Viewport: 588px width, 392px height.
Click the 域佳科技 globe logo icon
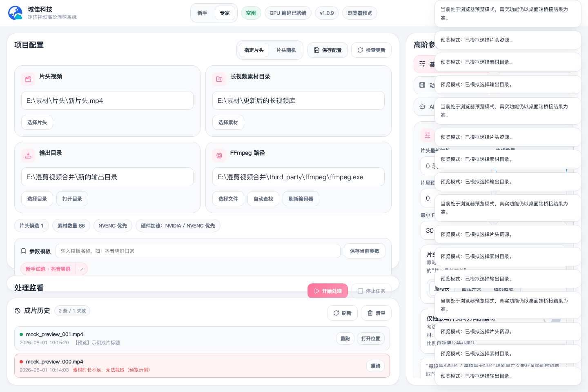pyautogui.click(x=16, y=13)
